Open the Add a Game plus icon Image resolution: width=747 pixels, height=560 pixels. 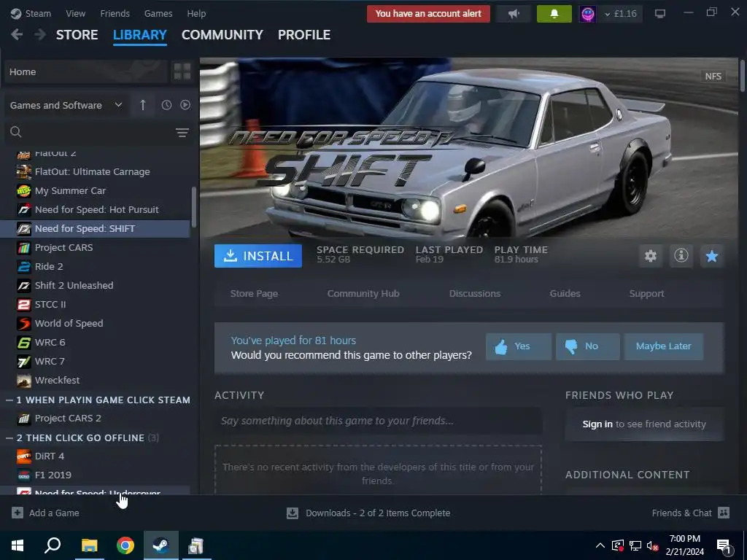(18, 513)
